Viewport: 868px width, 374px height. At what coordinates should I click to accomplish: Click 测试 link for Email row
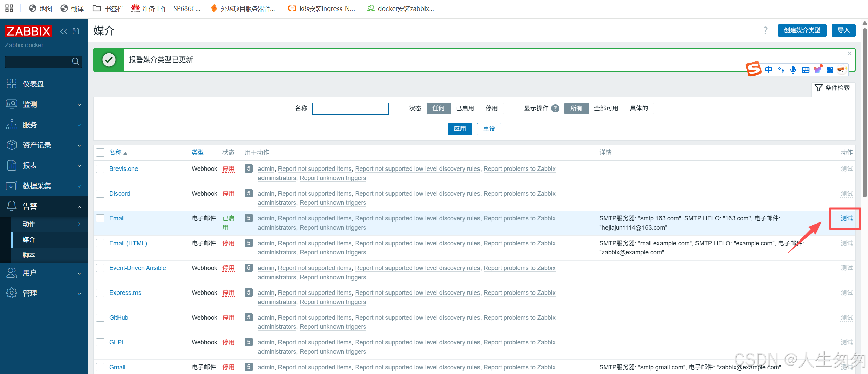tap(846, 218)
